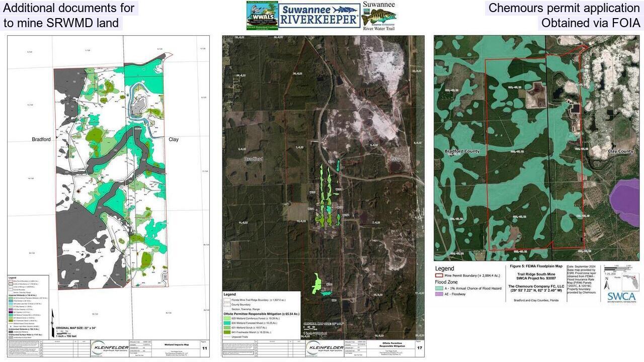Screen dimensions: 644x362
Task: Click 'Offsite Permittee Responsible Mitigation' legend heading
Action: click(x=262, y=314)
